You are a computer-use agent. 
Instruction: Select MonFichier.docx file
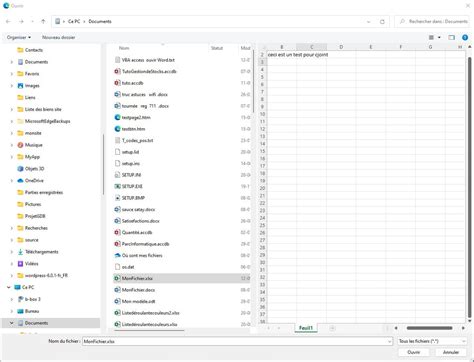click(138, 290)
